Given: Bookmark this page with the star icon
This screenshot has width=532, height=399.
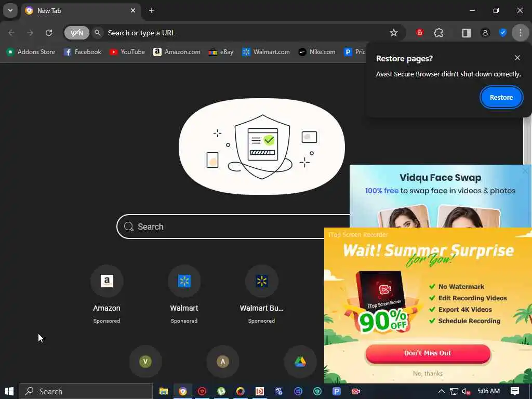Looking at the screenshot, I should pyautogui.click(x=394, y=33).
